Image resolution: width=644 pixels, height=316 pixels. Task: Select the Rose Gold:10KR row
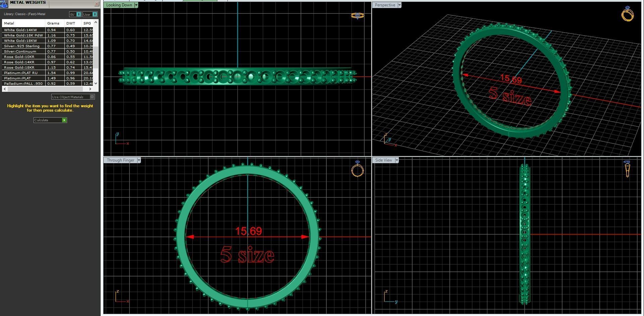point(48,57)
